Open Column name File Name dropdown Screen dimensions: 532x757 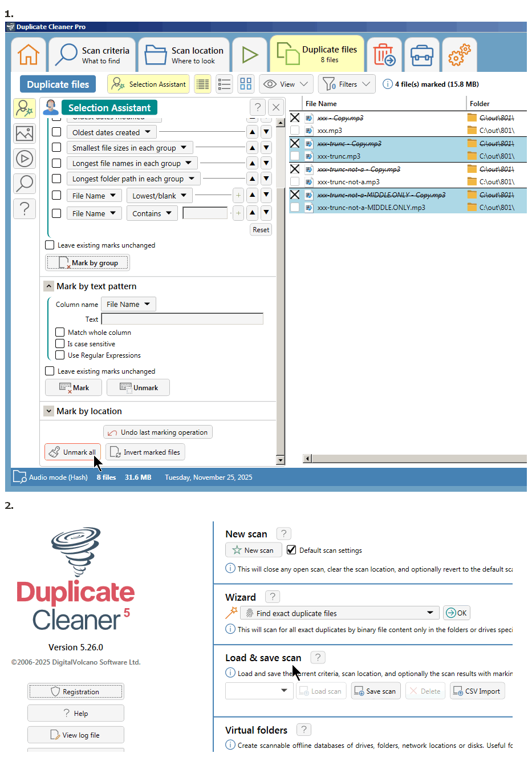[128, 304]
